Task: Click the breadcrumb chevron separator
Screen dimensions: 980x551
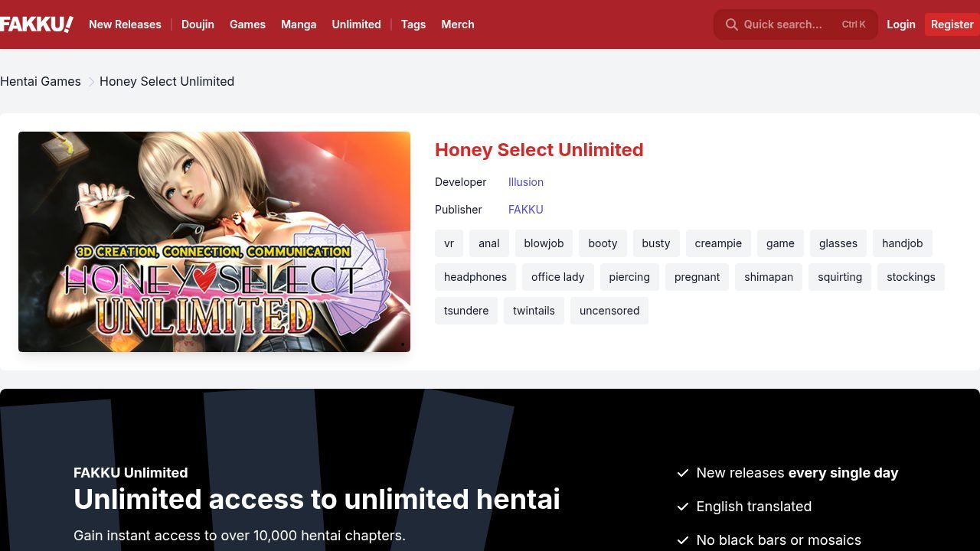Action: [x=90, y=81]
